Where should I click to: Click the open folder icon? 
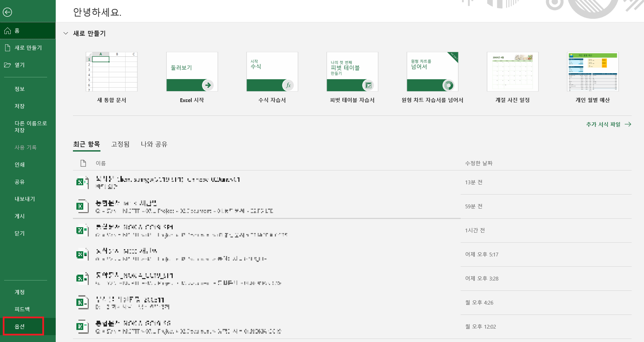tap(8, 65)
